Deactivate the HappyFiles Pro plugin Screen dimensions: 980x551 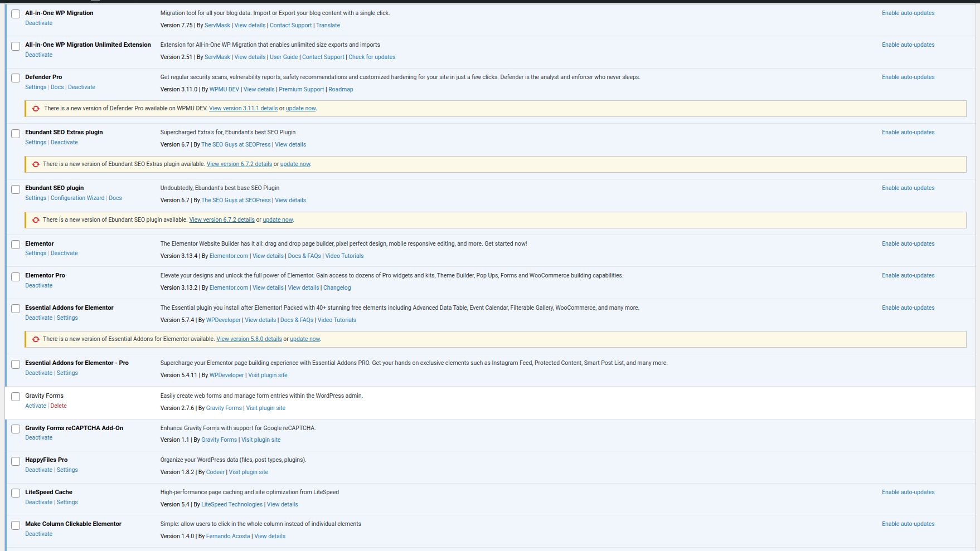click(38, 470)
